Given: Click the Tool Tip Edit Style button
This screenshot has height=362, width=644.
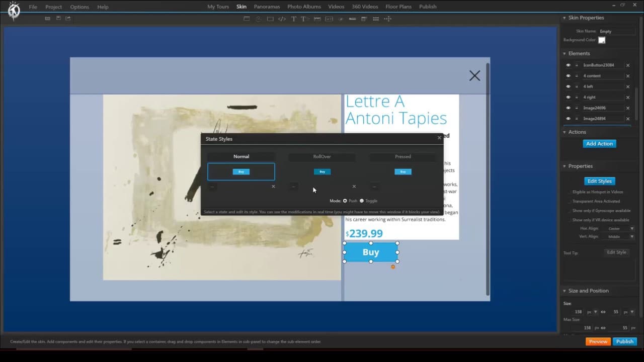Looking at the screenshot, I should 616,252.
